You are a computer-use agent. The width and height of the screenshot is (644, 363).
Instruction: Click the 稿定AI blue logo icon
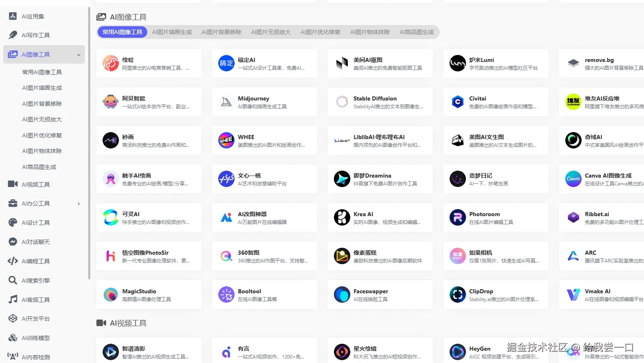226,63
